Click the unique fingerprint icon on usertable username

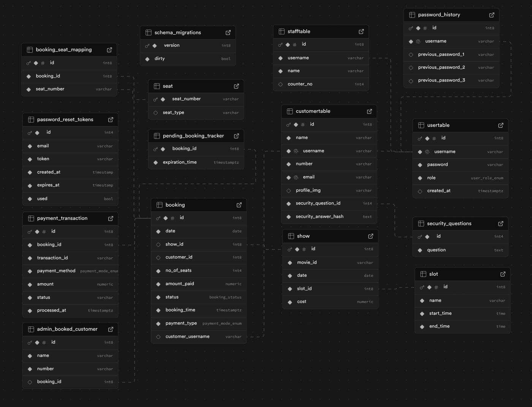click(427, 152)
